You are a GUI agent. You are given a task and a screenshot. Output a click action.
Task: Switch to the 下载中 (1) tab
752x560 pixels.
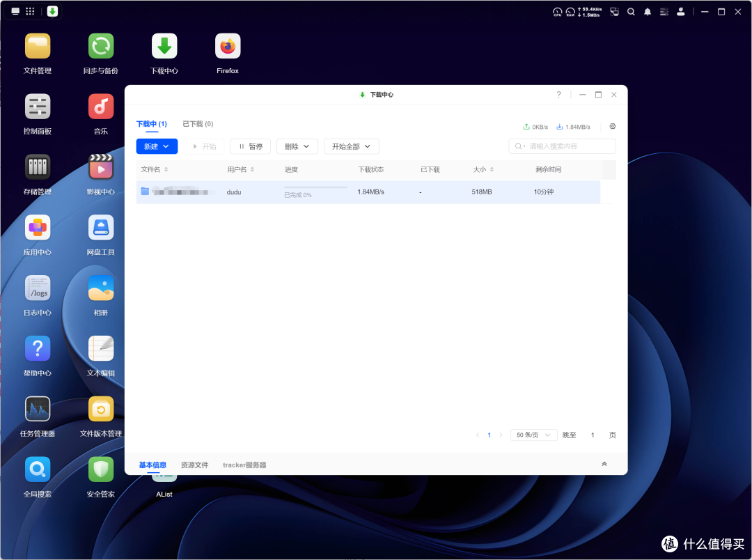click(x=152, y=124)
